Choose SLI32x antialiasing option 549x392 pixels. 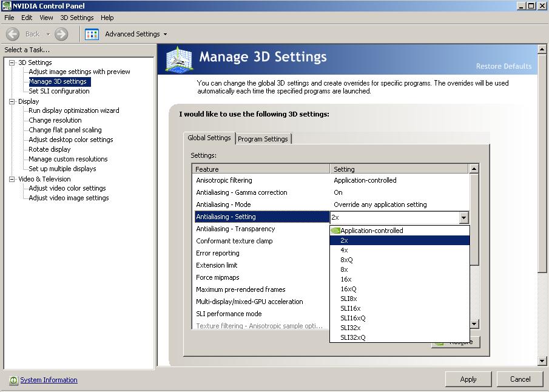coord(400,328)
